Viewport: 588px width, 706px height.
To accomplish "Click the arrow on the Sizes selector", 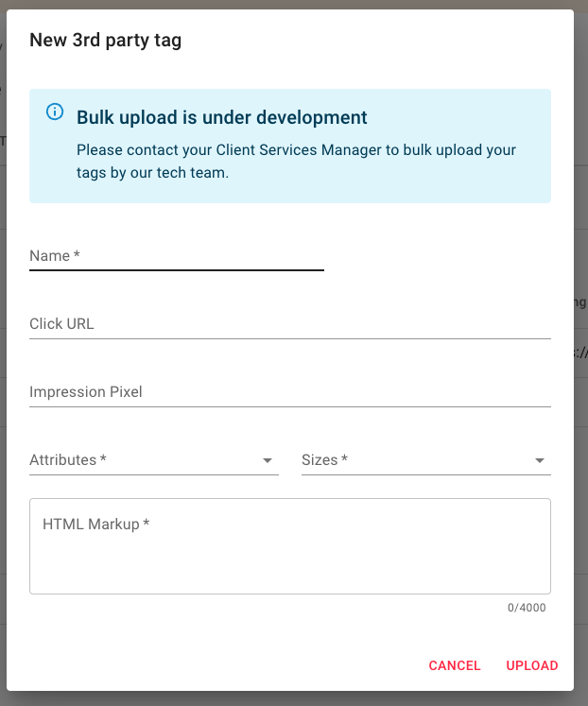I will point(540,461).
